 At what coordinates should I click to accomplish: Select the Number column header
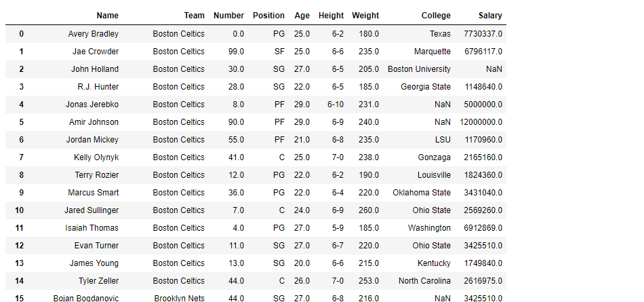point(228,16)
